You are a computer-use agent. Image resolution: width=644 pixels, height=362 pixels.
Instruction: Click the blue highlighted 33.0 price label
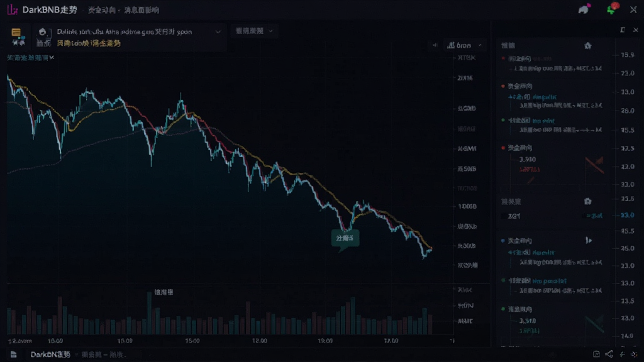[x=627, y=215]
